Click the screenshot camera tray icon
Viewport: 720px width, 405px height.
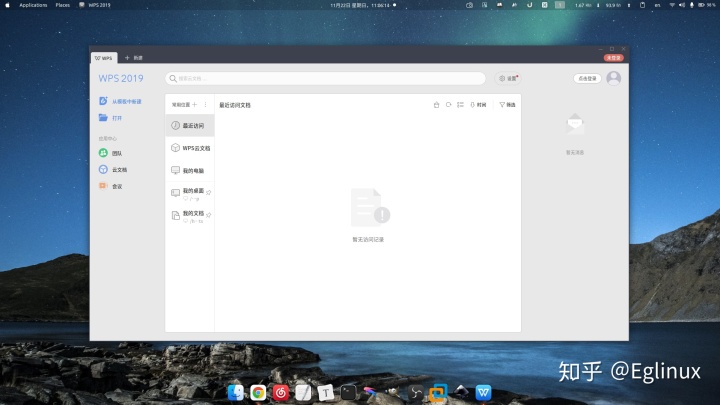pos(469,5)
